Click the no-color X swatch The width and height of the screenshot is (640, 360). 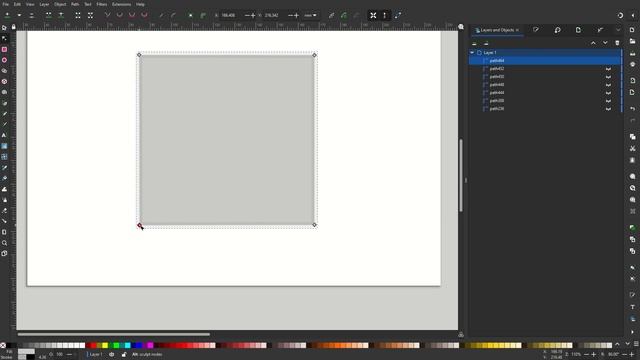pos(3,345)
